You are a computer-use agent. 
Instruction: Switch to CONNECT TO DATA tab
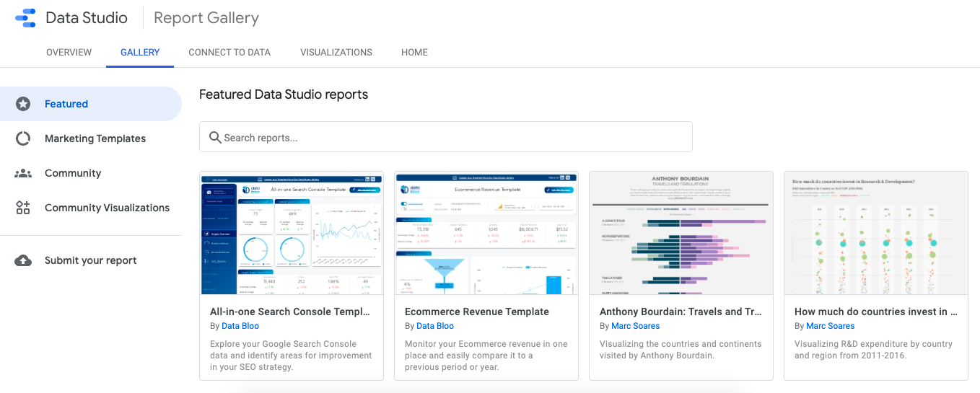(x=229, y=53)
